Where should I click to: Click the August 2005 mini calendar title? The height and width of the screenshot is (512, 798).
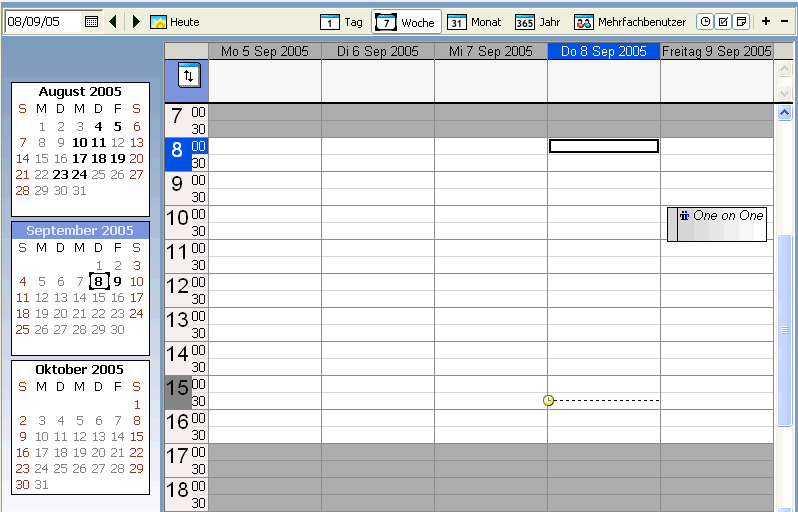pos(80,92)
